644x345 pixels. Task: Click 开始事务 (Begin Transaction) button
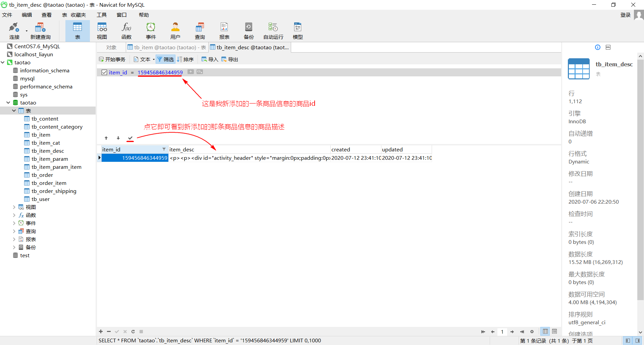tap(112, 59)
